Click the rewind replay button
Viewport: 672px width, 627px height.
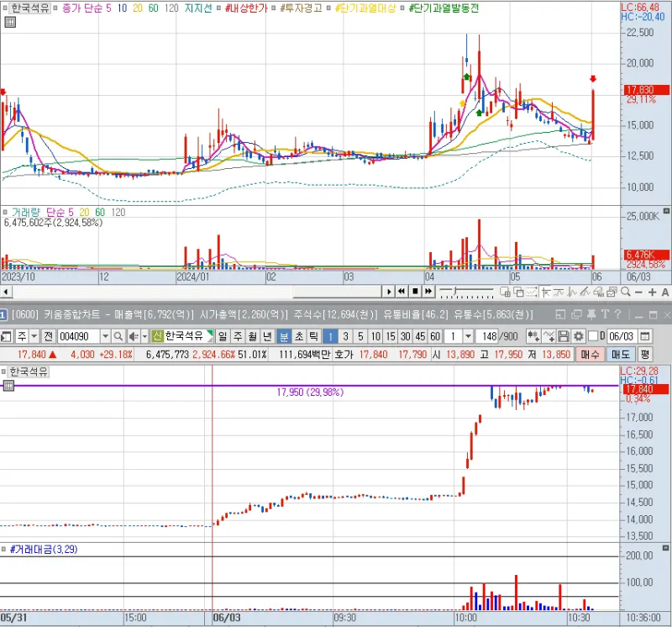click(402, 292)
